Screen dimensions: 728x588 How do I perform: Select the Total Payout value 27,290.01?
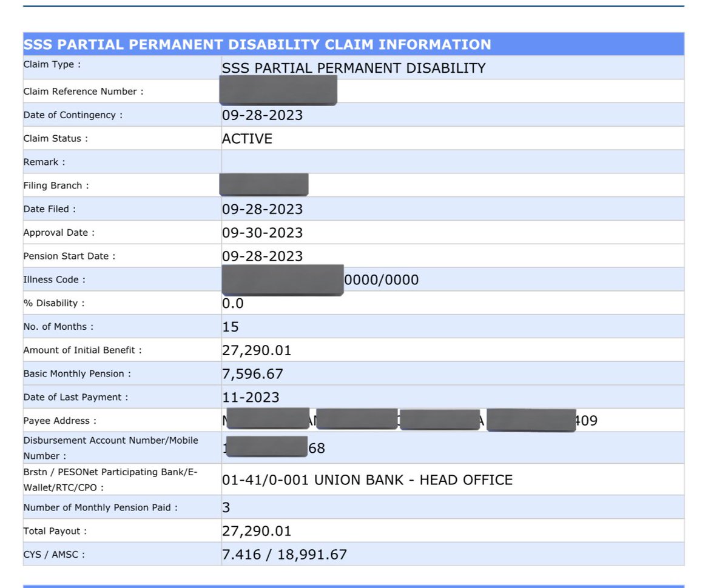click(x=257, y=531)
